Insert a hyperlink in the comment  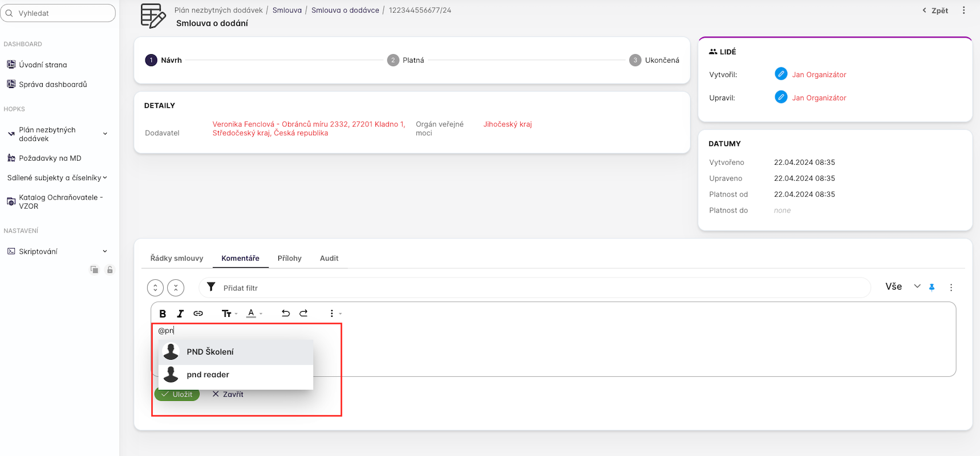click(x=198, y=313)
